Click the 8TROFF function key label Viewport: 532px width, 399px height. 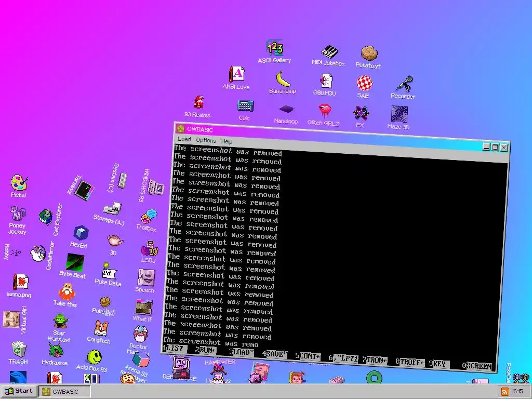[410, 362]
